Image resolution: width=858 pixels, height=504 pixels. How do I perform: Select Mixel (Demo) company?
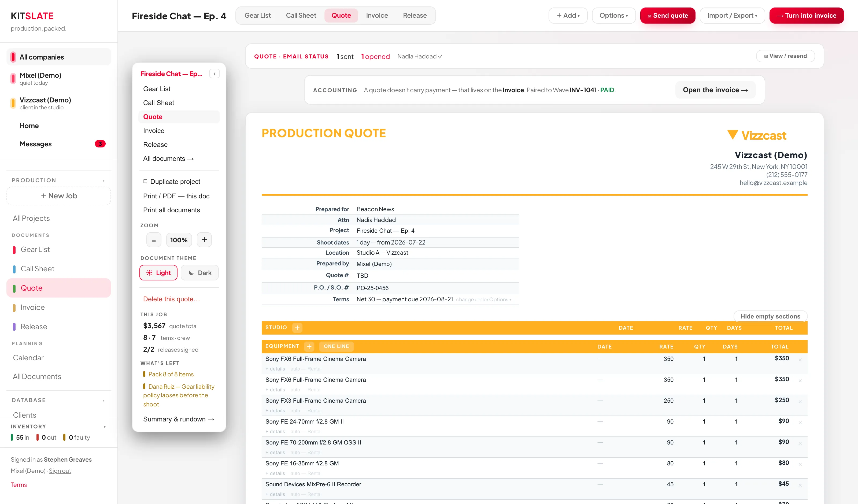click(x=58, y=79)
